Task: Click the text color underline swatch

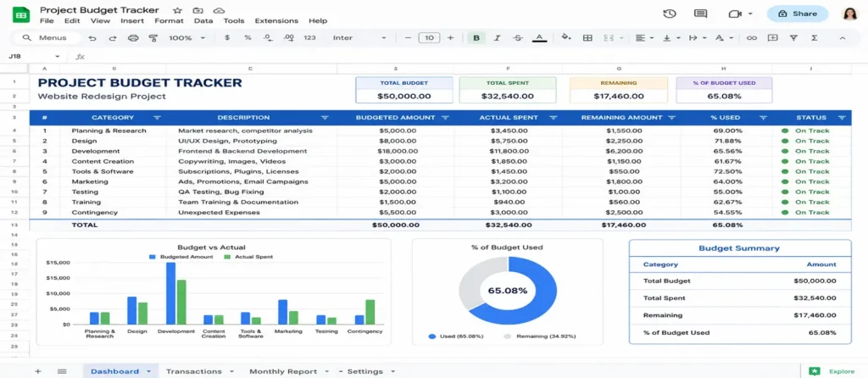Action: [539, 38]
